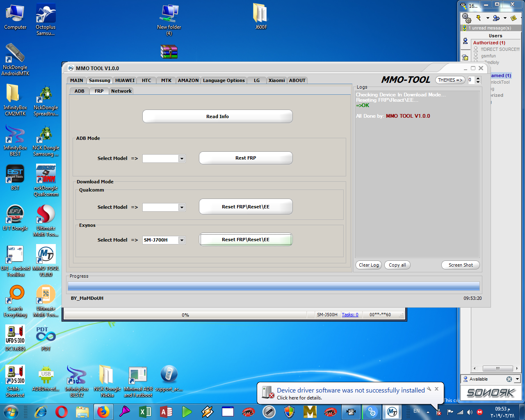Viewport: 525px width, 420px height.
Task: Open the THEMES => selector
Action: tap(450, 80)
